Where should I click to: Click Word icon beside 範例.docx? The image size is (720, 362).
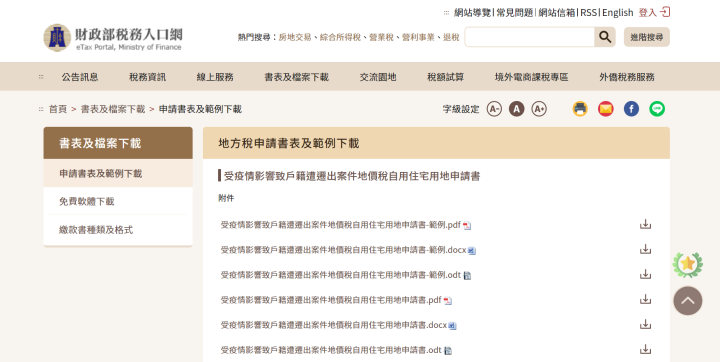point(472,251)
